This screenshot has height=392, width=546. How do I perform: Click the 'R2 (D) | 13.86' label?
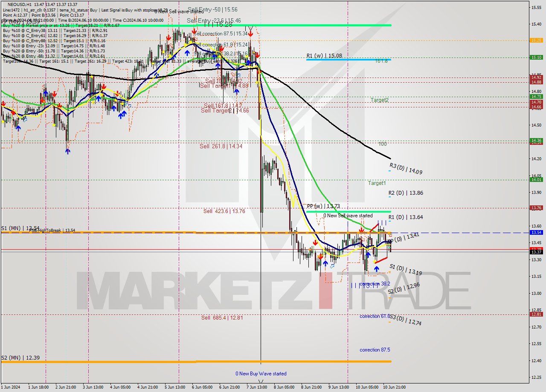406,193
